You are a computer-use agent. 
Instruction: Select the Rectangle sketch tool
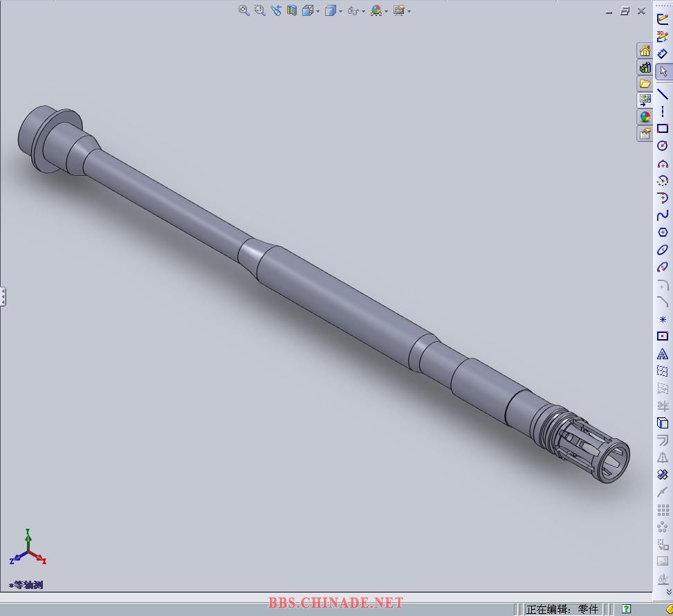click(663, 129)
